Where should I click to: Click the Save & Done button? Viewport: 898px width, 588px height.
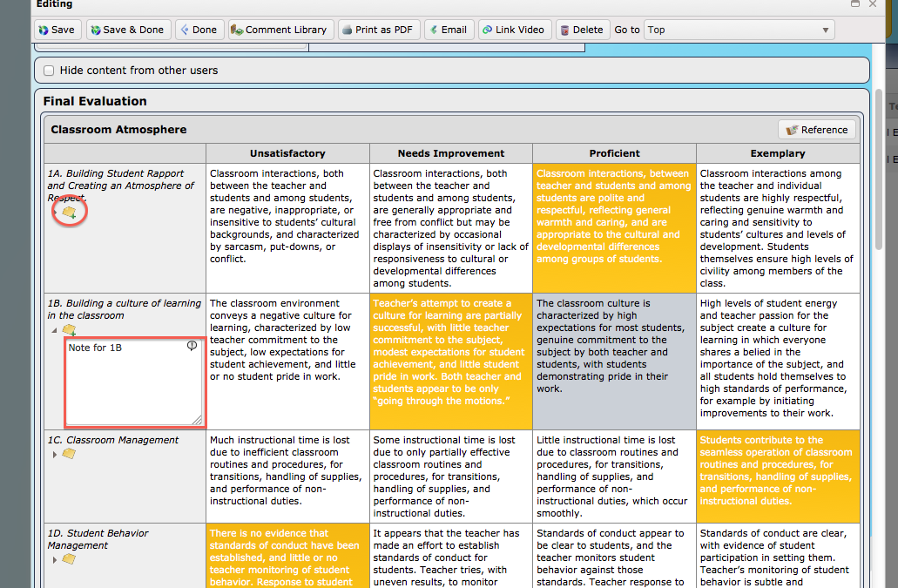(x=127, y=30)
